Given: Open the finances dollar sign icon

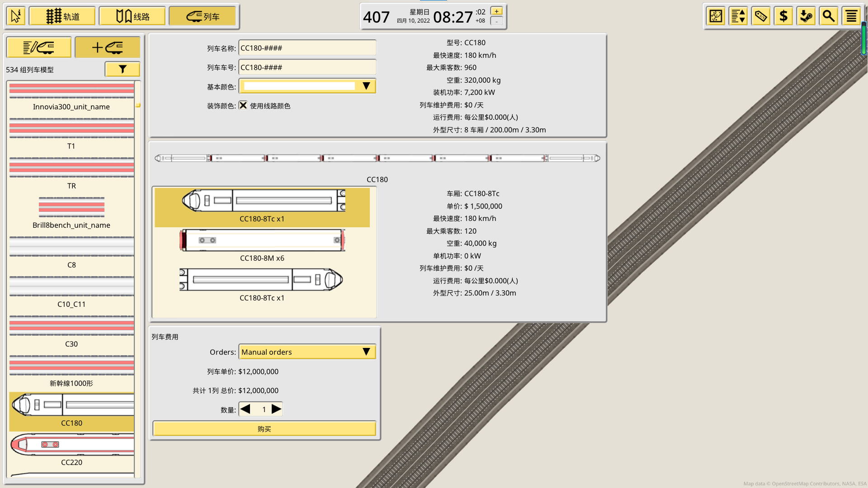Looking at the screenshot, I should pyautogui.click(x=783, y=17).
